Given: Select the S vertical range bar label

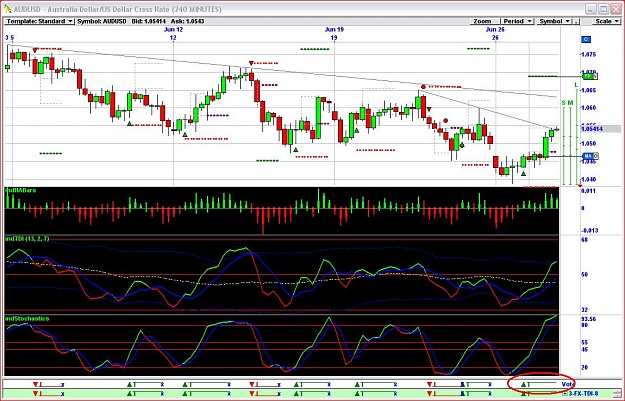Looking at the screenshot, I should 564,103.
